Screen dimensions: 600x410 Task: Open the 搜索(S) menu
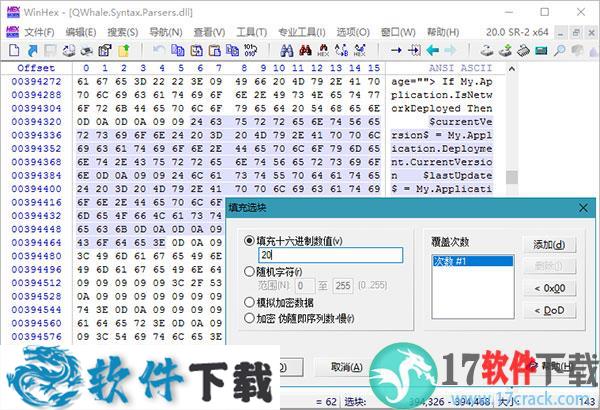tap(122, 32)
